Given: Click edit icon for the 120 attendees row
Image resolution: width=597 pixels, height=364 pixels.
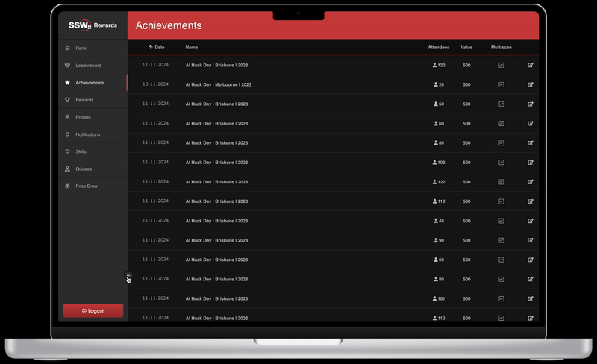Looking at the screenshot, I should (x=531, y=65).
